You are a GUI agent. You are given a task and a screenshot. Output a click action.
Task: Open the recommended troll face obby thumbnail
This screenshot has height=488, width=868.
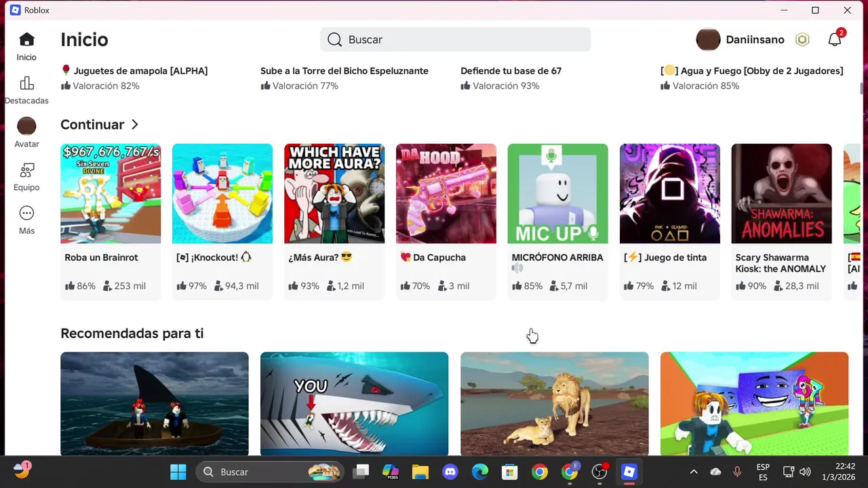pyautogui.click(x=755, y=404)
